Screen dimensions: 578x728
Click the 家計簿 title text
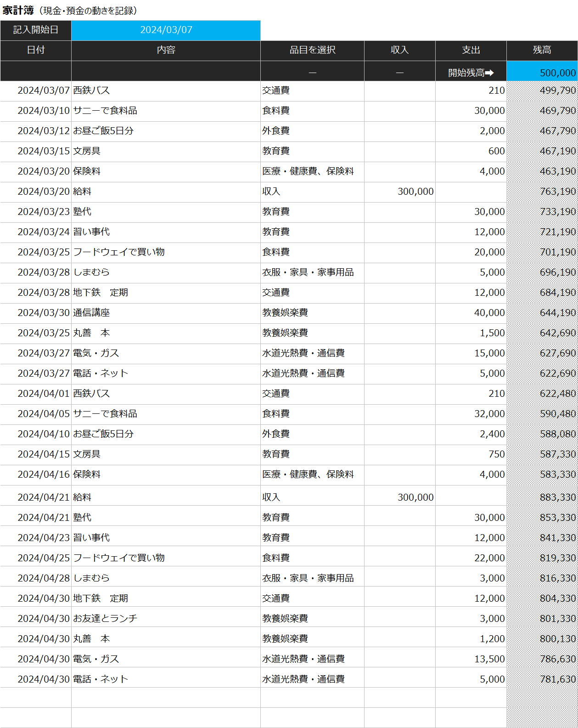click(18, 10)
